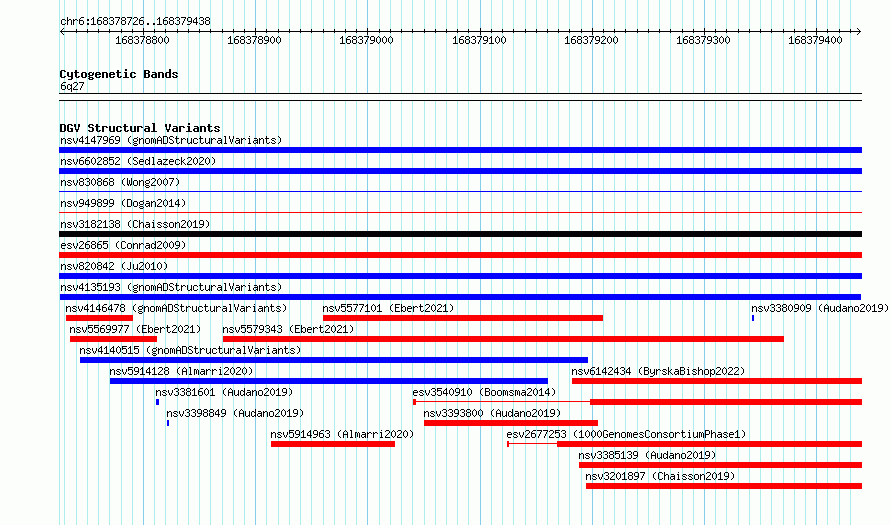Click ruler position 168378900
This screenshot has width=890, height=525.
click(x=254, y=40)
